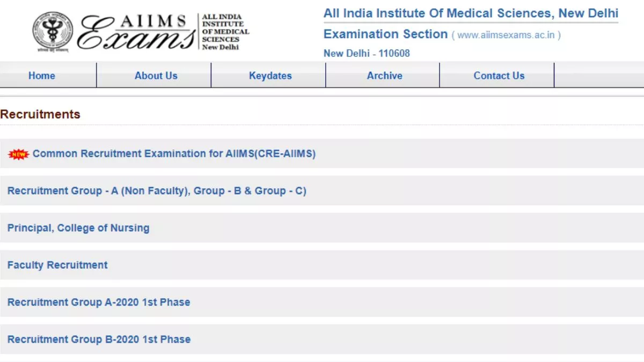Open the Archive menu item
The width and height of the screenshot is (644, 362).
pos(384,76)
